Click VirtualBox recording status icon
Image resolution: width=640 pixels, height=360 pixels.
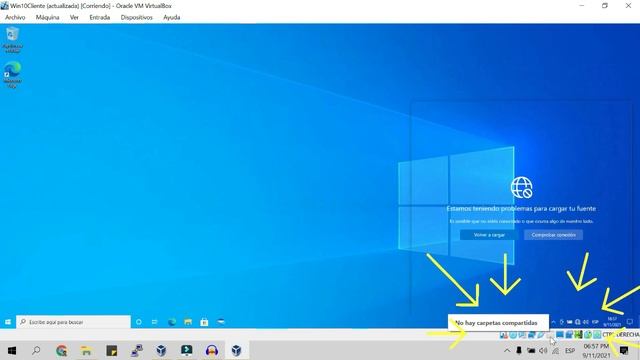[x=569, y=335]
